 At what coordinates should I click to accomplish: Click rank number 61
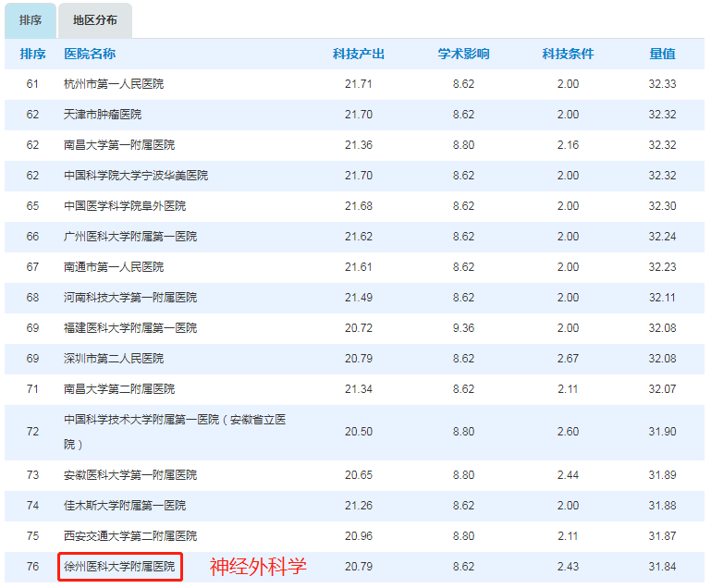[x=32, y=84]
